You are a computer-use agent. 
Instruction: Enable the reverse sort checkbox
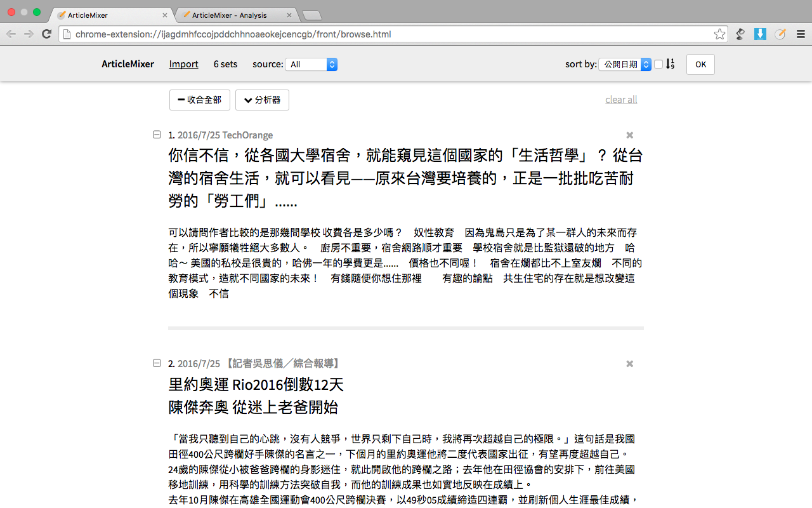pyautogui.click(x=658, y=64)
